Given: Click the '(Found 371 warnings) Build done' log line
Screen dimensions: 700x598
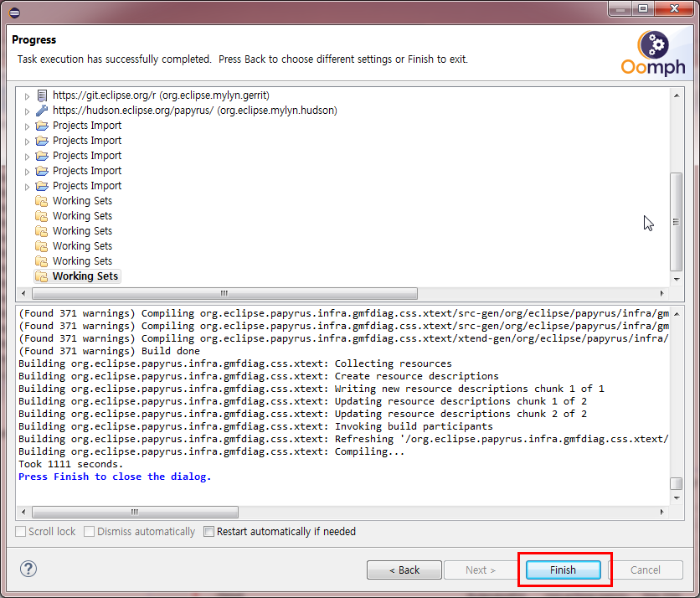Looking at the screenshot, I should tap(109, 351).
